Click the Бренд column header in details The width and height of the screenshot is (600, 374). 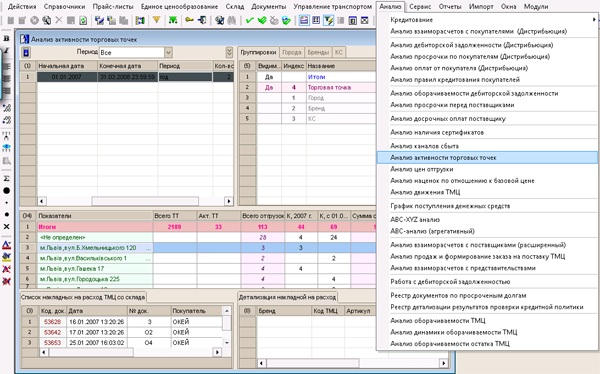coord(284,311)
